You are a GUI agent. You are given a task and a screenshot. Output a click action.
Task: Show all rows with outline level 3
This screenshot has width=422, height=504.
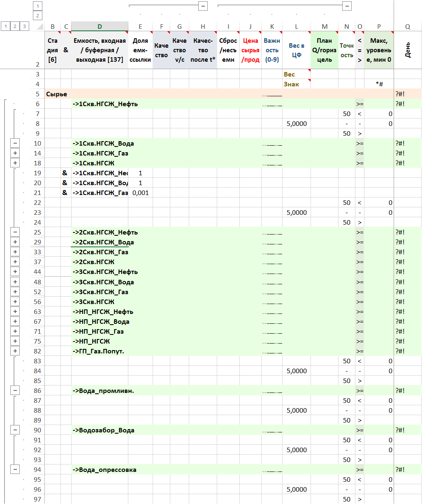coord(25,26)
